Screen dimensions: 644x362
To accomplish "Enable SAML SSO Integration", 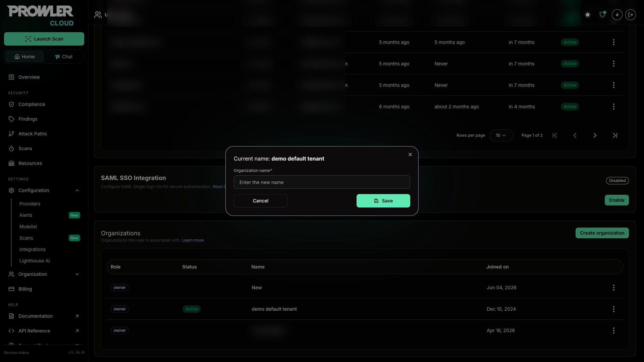I will 616,200.
